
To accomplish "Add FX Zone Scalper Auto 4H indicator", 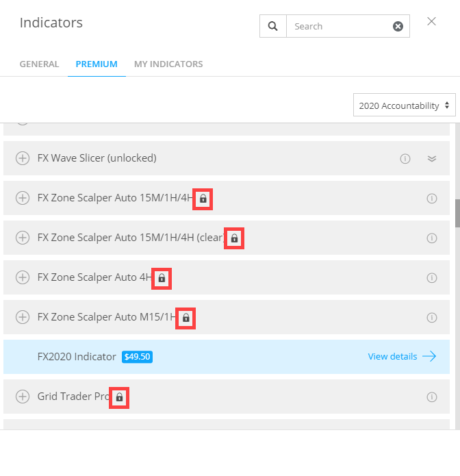I will 23,277.
